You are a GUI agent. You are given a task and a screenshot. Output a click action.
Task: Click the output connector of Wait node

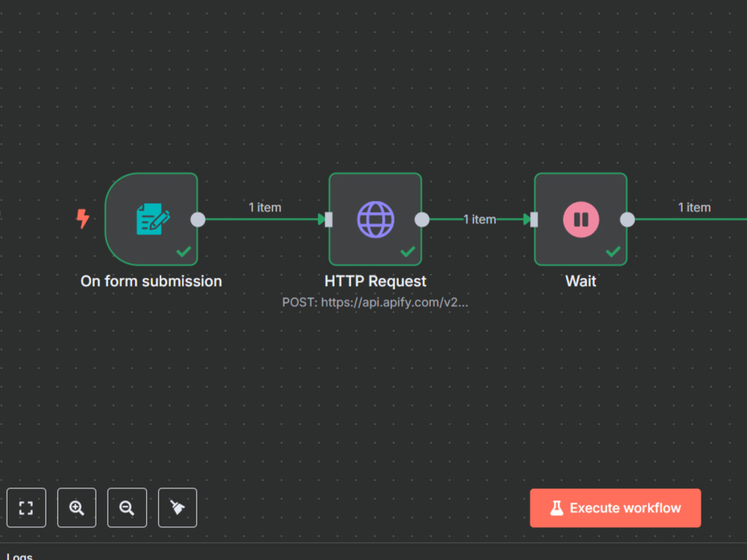[x=627, y=220]
